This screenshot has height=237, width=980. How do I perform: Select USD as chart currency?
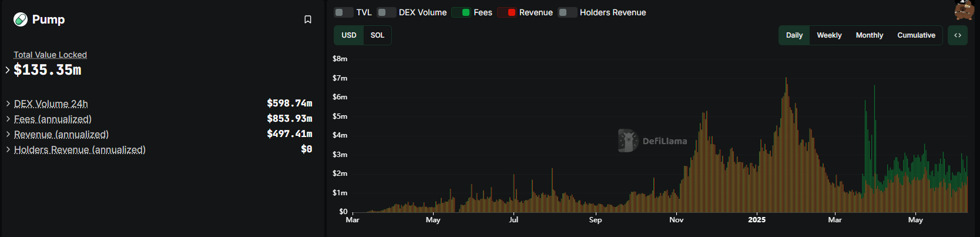coord(349,35)
